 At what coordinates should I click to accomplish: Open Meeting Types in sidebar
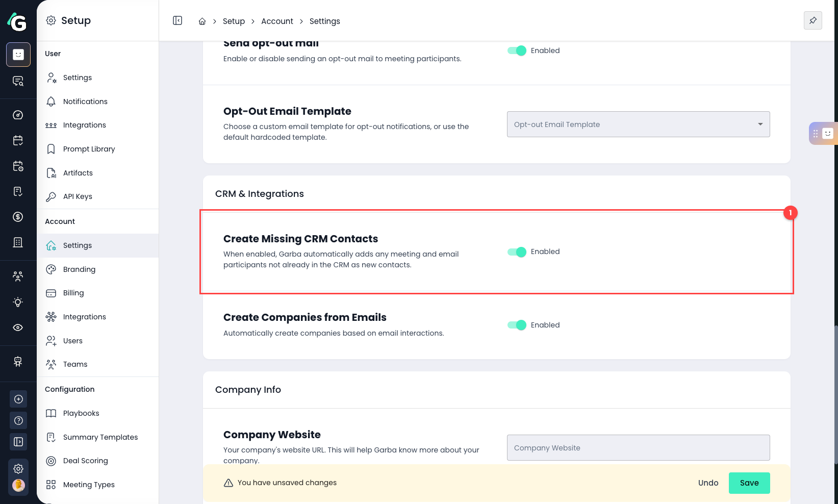click(x=98, y=485)
